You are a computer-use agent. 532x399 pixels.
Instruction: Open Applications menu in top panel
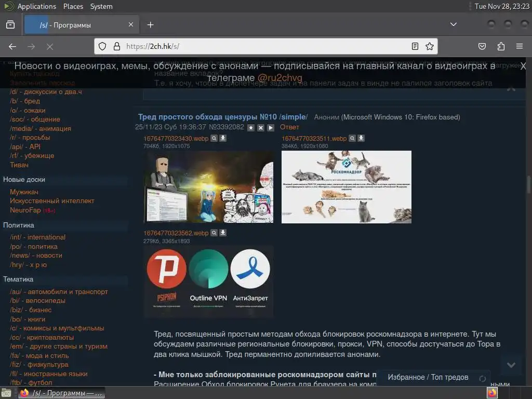coord(37,6)
